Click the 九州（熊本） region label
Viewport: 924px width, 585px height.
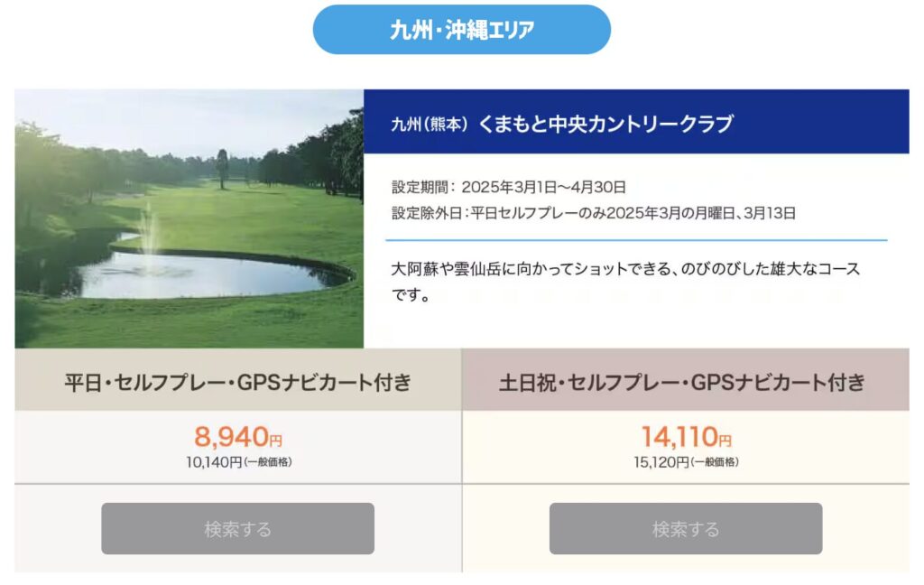tap(430, 125)
